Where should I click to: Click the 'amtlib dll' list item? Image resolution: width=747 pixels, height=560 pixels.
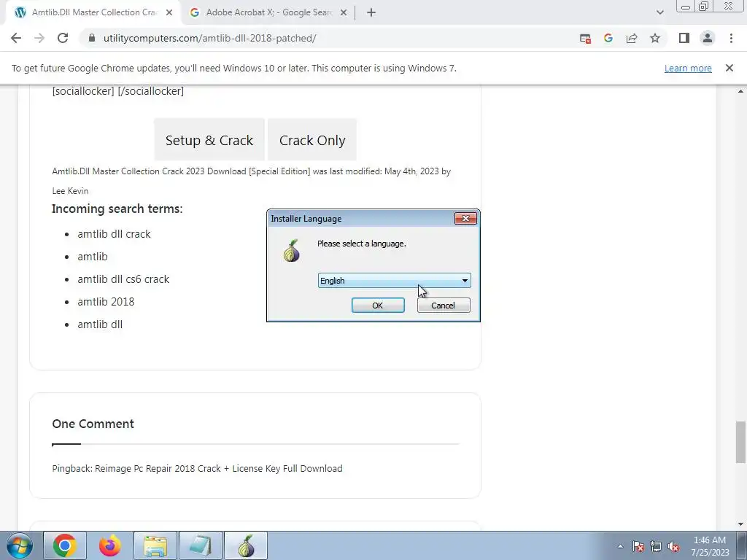pyautogui.click(x=100, y=324)
